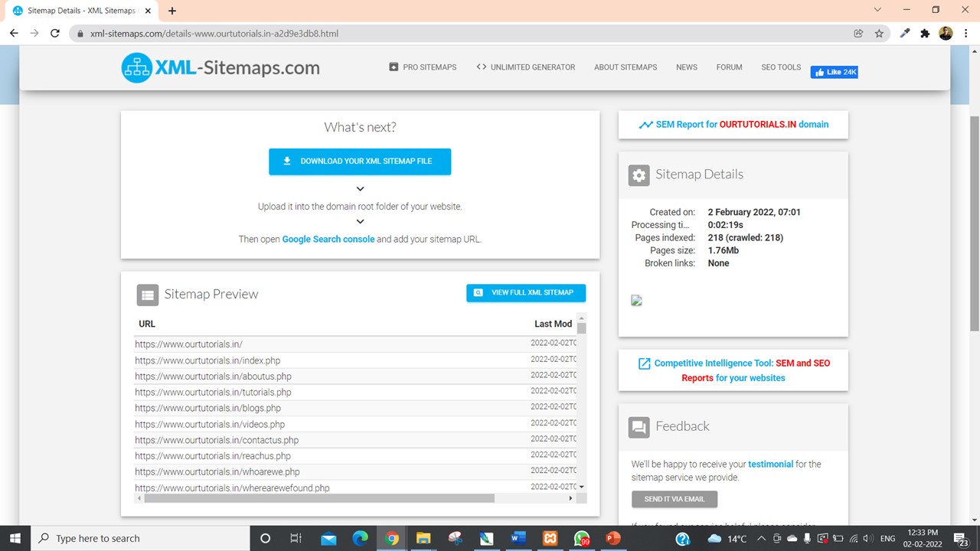Like the page on Facebook

pos(835,72)
